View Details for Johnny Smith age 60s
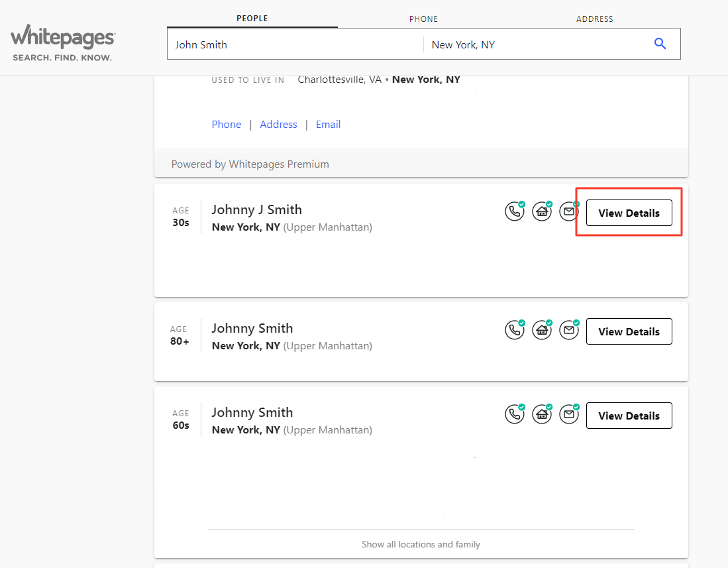728x568 pixels. point(629,416)
